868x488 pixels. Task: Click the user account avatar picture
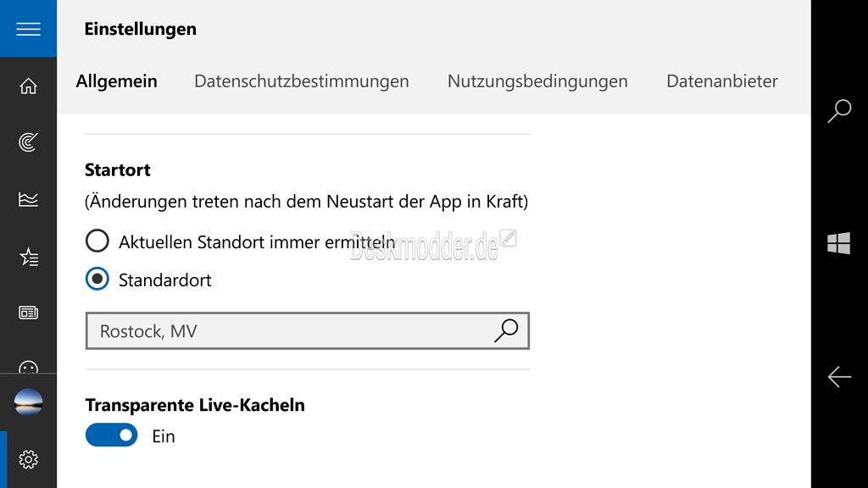[28, 402]
